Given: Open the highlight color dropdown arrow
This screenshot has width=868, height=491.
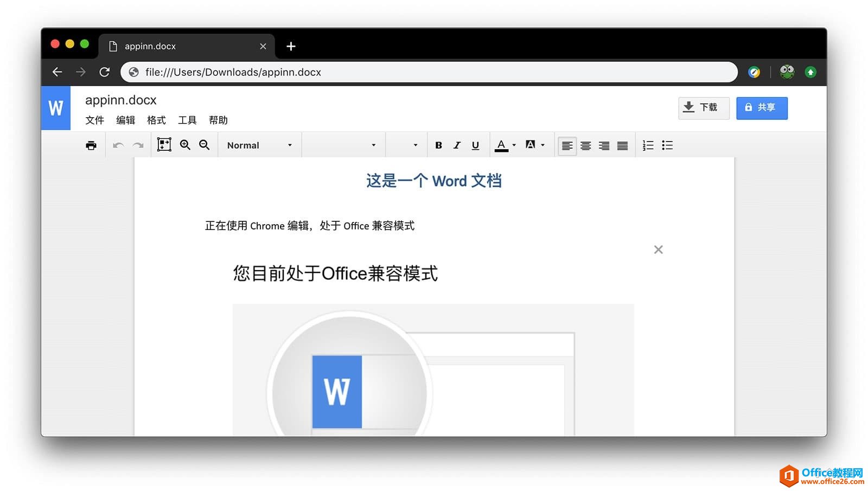Looking at the screenshot, I should tap(542, 145).
